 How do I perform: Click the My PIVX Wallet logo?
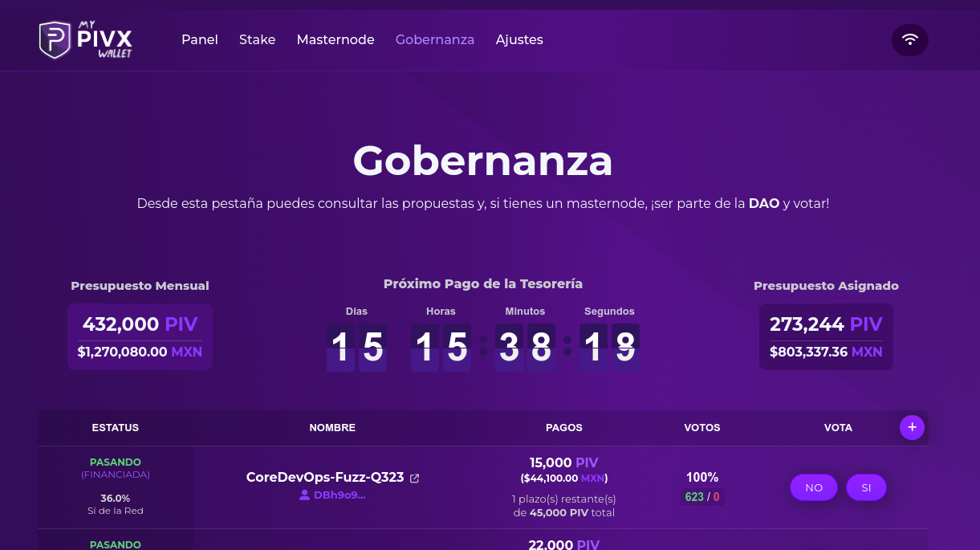click(86, 40)
